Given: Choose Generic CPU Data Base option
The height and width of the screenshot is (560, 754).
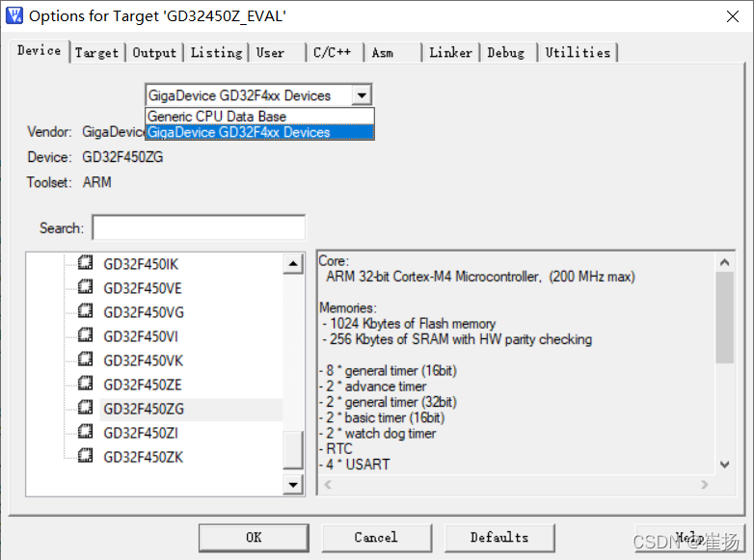Looking at the screenshot, I should coord(259,117).
